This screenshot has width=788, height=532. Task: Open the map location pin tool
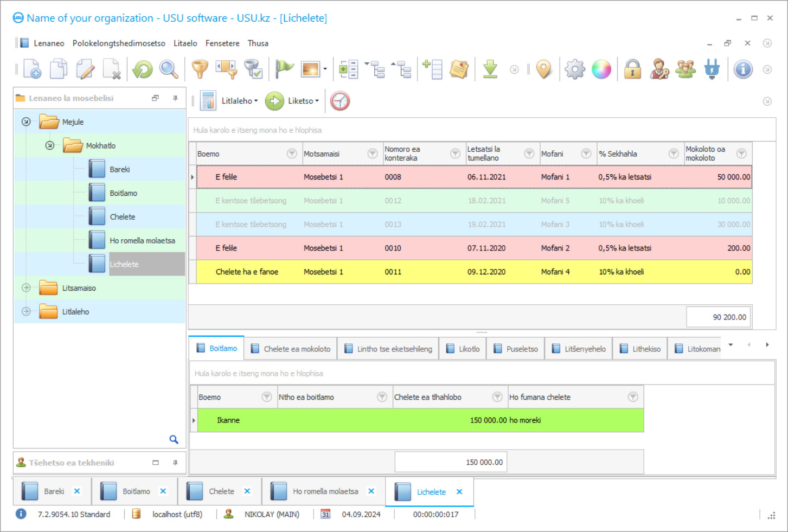point(543,69)
